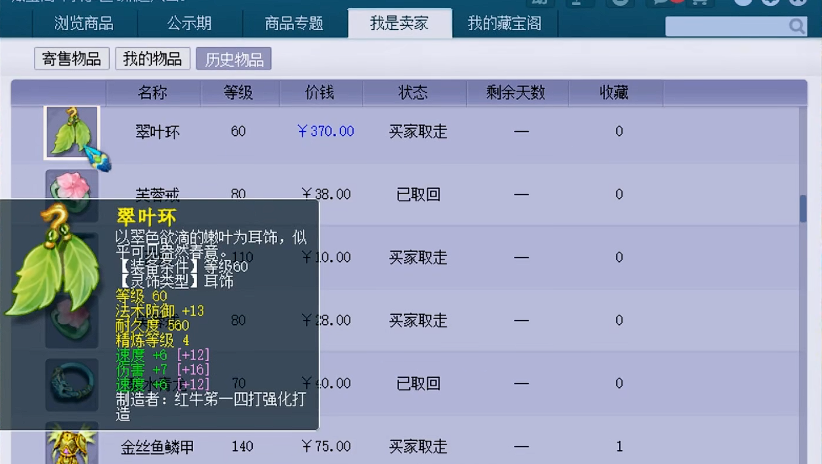Show 我的物品 list
The image size is (822, 464).
tap(153, 59)
